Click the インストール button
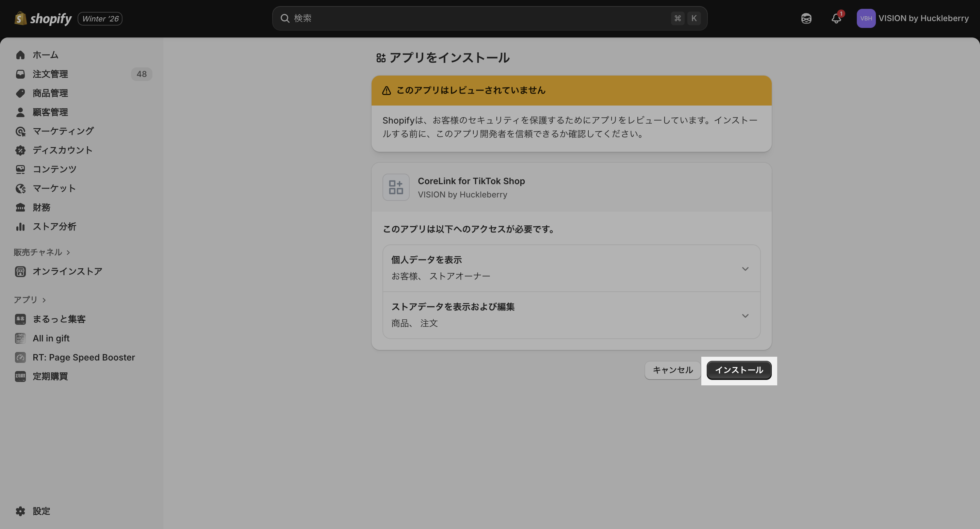980x529 pixels. 739,370
